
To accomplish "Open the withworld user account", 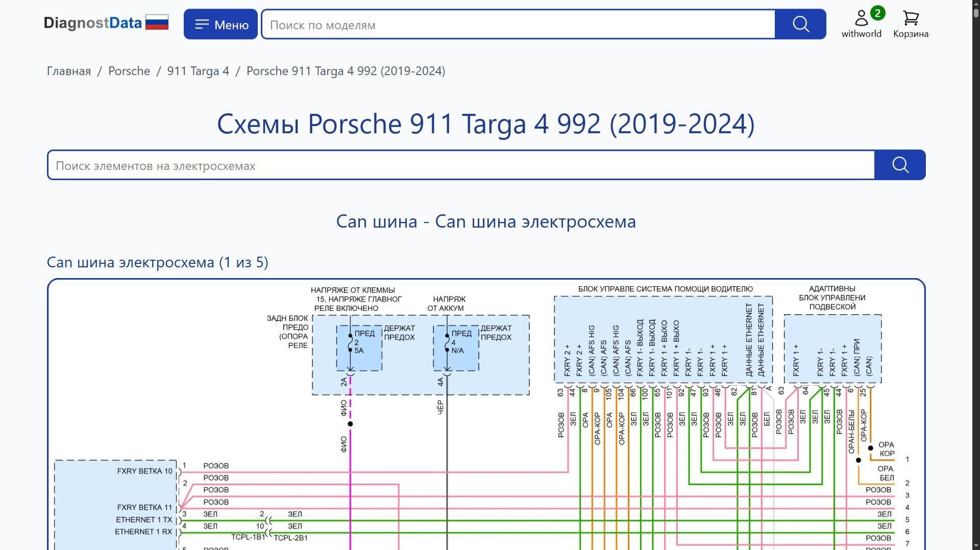I will [x=862, y=23].
